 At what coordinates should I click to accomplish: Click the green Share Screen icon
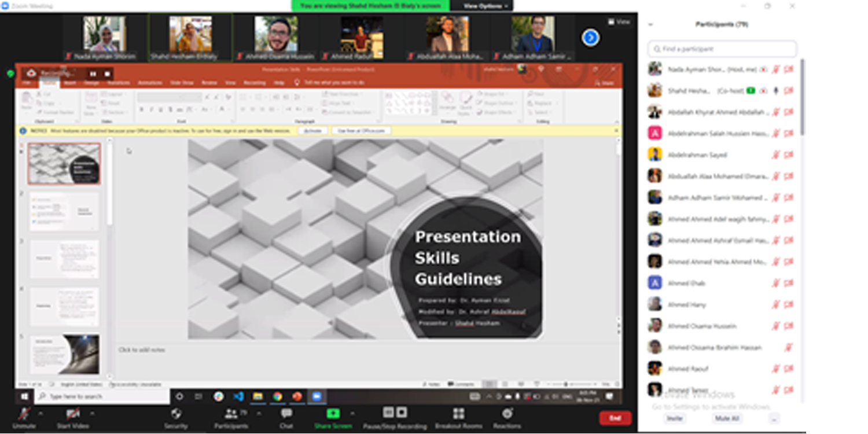[x=333, y=413]
